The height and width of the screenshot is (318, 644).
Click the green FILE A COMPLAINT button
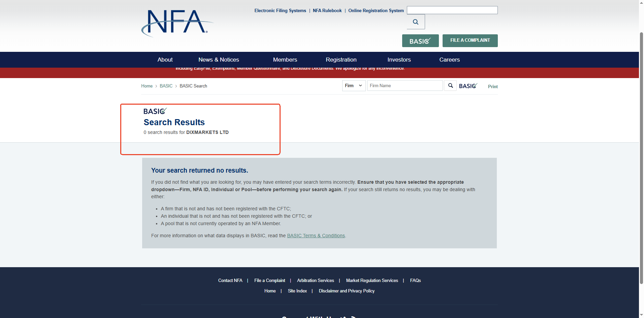470,41
